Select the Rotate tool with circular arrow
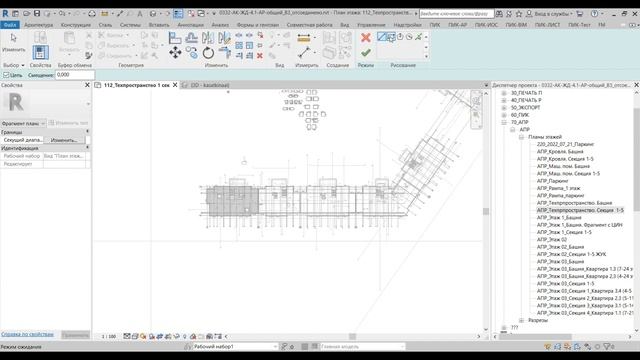 click(208, 53)
